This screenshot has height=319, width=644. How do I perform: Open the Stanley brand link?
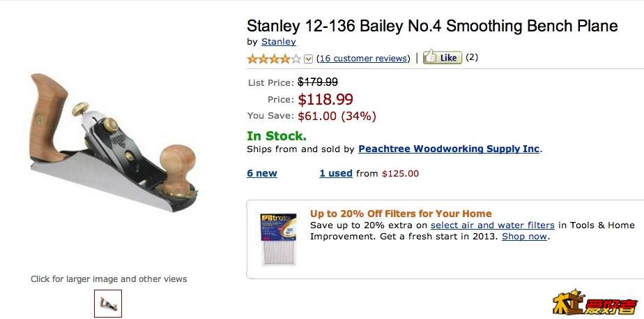click(x=278, y=42)
